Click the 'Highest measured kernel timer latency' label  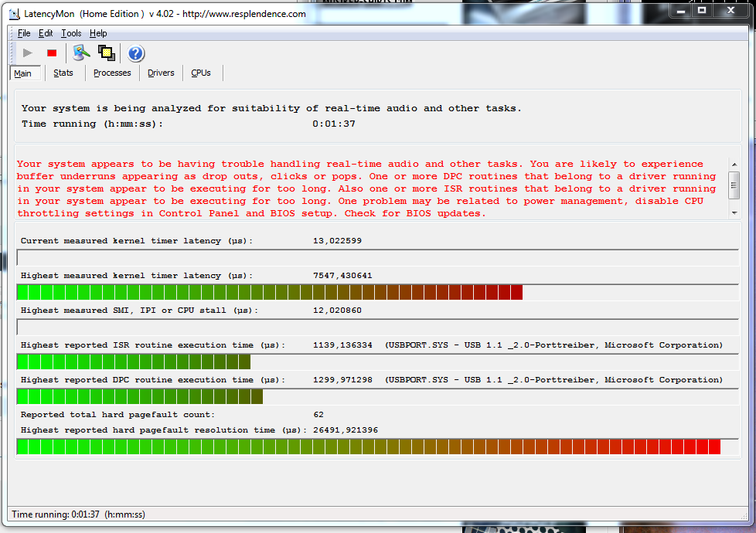click(137, 275)
